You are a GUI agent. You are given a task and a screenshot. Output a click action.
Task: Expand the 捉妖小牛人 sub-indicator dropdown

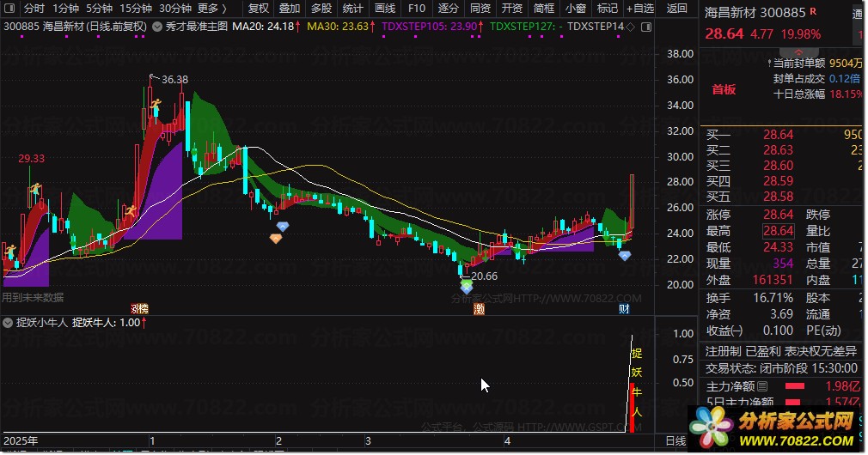tap(8, 323)
